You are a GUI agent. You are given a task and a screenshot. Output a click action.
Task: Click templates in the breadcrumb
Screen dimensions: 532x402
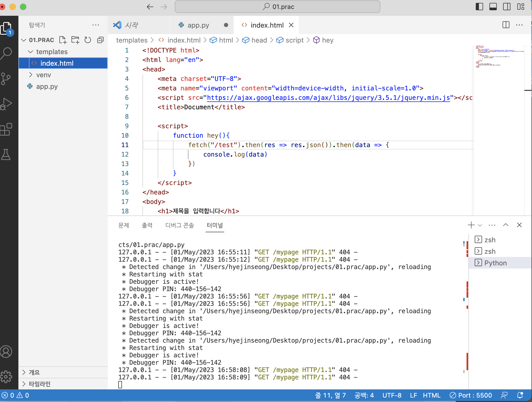pos(132,40)
